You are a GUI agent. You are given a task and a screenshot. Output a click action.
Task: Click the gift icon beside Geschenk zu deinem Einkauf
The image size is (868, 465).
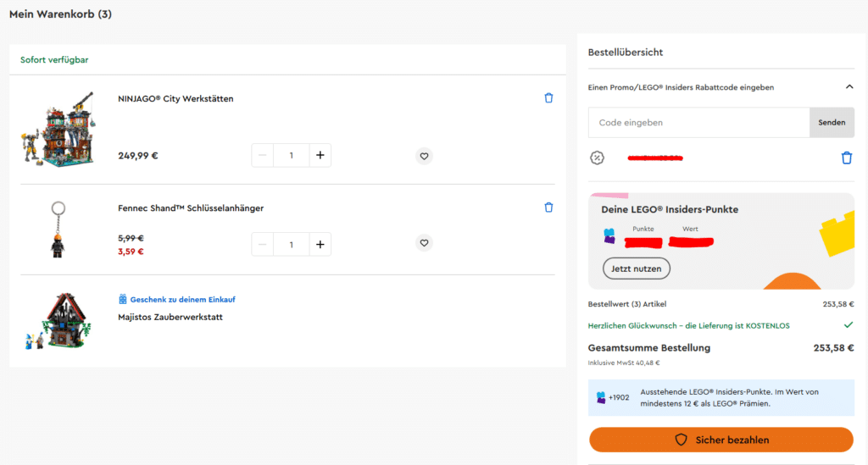(x=122, y=299)
